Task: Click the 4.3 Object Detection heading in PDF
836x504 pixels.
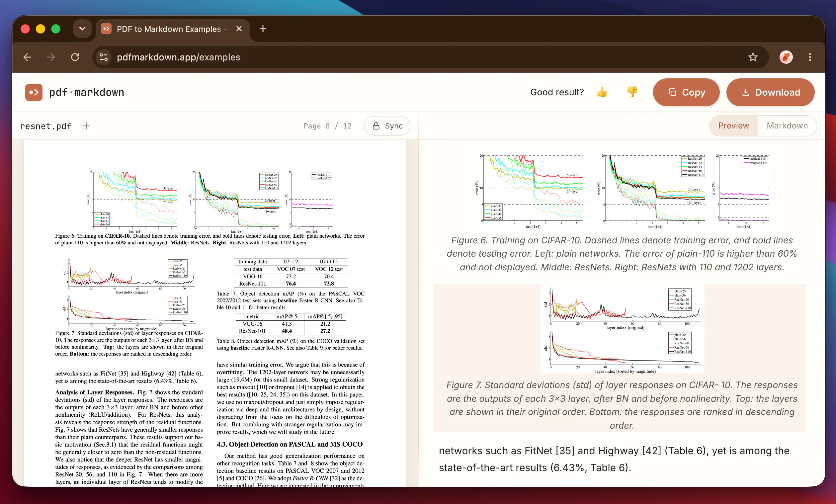Action: [290, 444]
